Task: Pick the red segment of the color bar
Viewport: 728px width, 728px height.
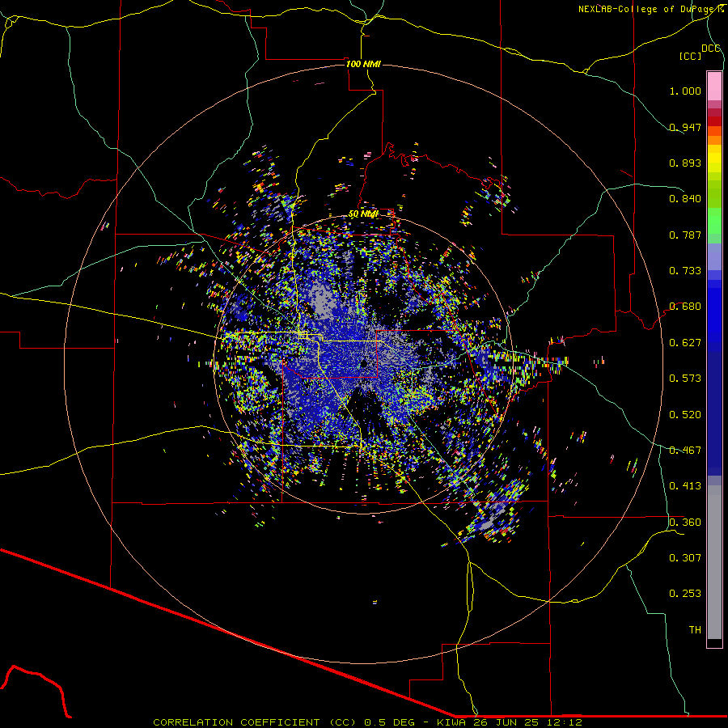Action: click(x=714, y=121)
